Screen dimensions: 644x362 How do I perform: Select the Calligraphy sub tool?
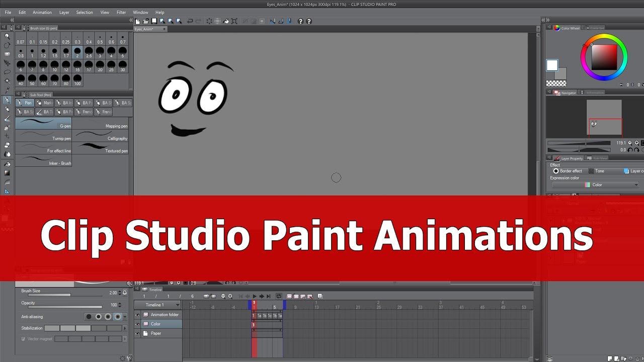tap(100, 136)
